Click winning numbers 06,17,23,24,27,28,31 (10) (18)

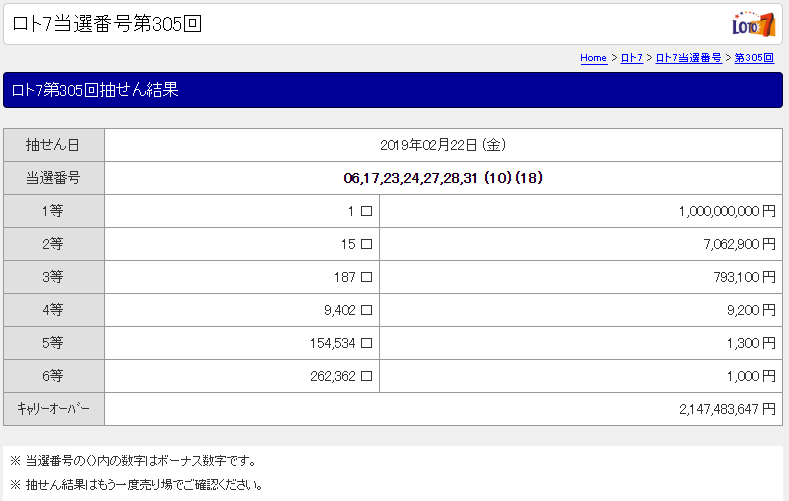pos(443,178)
